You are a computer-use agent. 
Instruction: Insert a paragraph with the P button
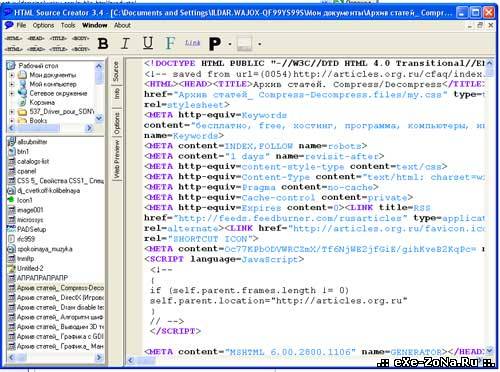coord(215,43)
